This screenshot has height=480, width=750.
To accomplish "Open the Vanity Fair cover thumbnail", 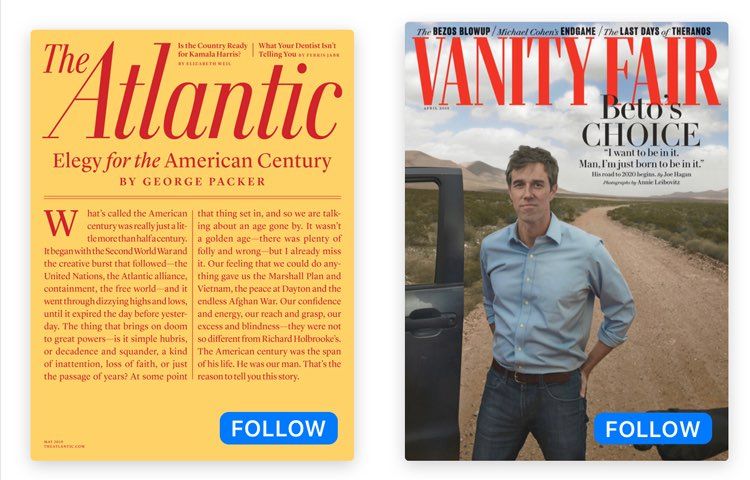I will [567, 241].
